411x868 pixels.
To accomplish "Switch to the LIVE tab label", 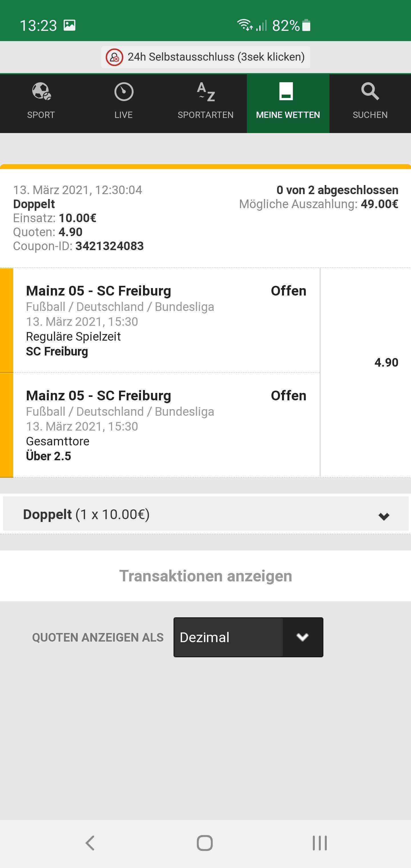I will (123, 115).
